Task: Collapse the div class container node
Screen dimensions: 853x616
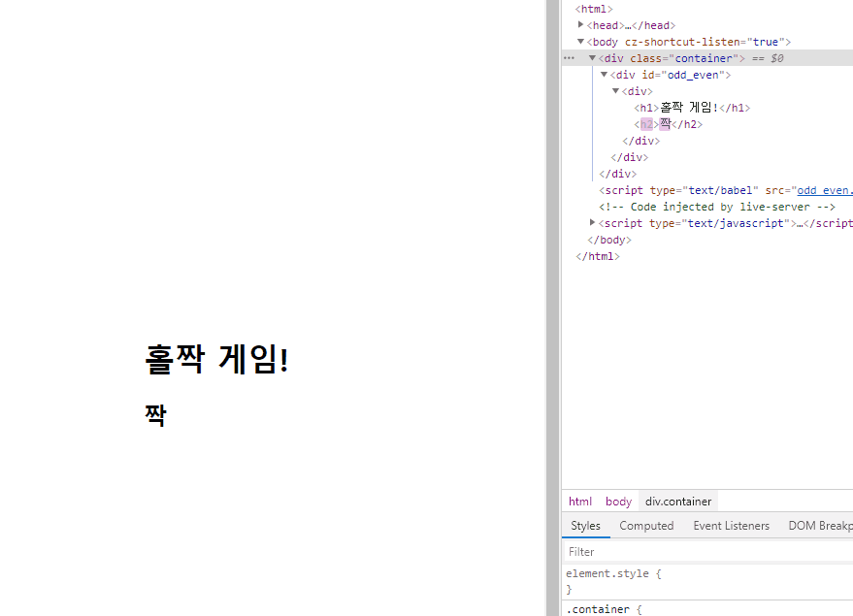Action: tap(592, 57)
